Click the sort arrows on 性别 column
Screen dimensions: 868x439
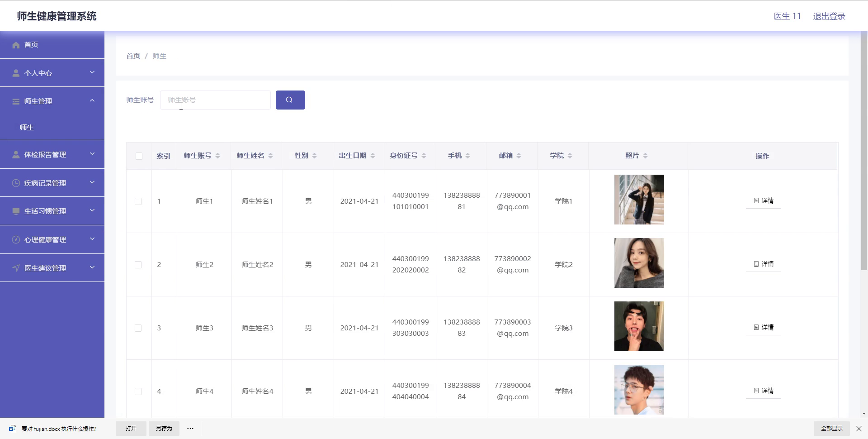(314, 156)
